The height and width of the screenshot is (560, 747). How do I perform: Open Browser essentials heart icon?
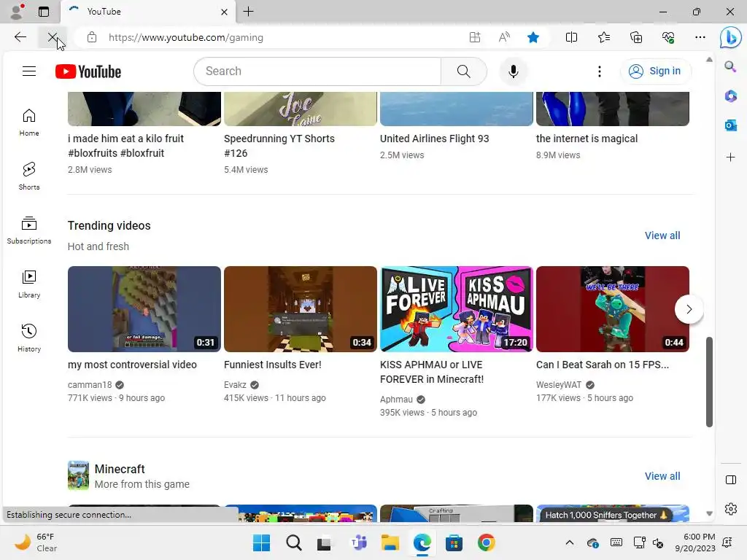tap(668, 37)
